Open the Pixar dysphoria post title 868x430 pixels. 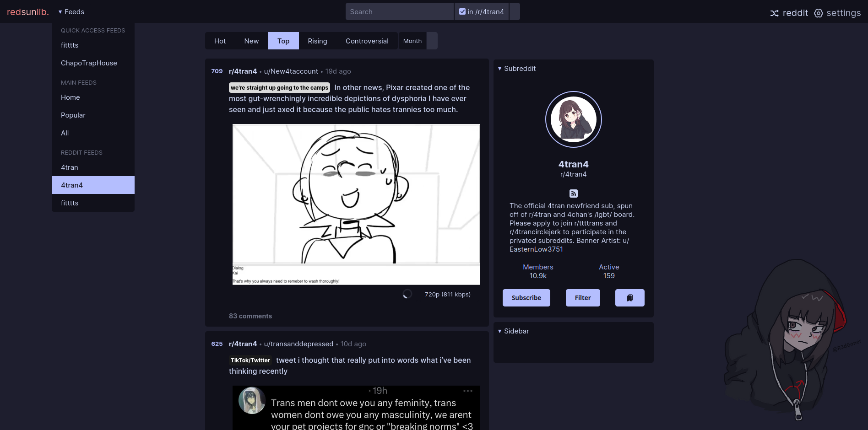(349, 99)
